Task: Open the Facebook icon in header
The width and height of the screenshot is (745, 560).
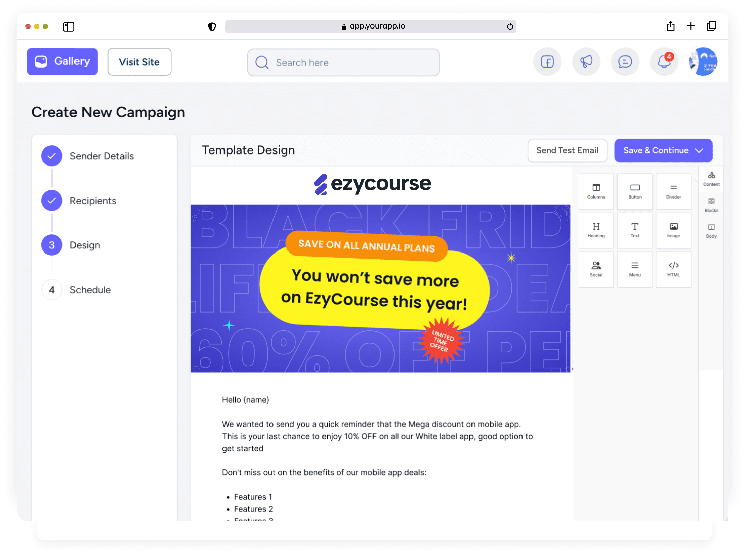Action: pos(547,62)
